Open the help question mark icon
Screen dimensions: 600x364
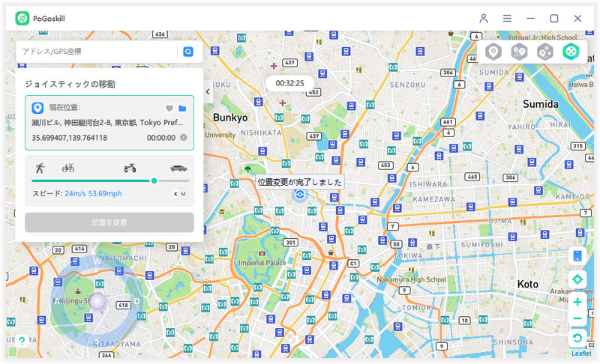coord(22,341)
